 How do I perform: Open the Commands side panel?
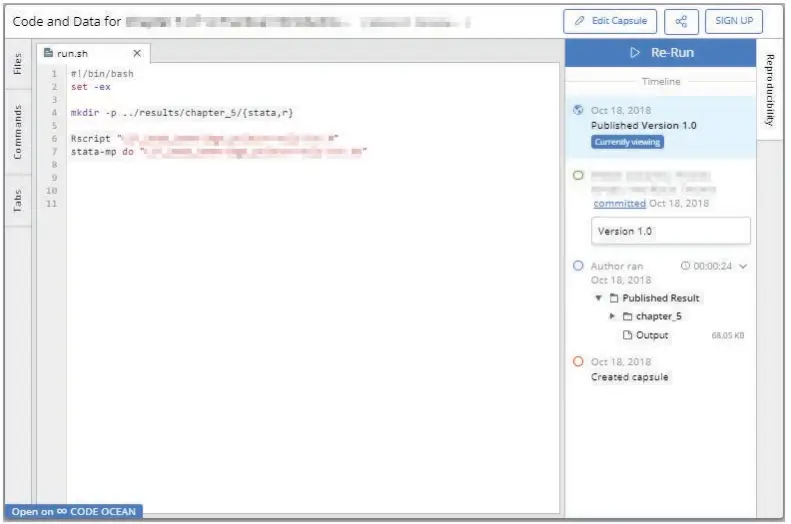pos(18,132)
